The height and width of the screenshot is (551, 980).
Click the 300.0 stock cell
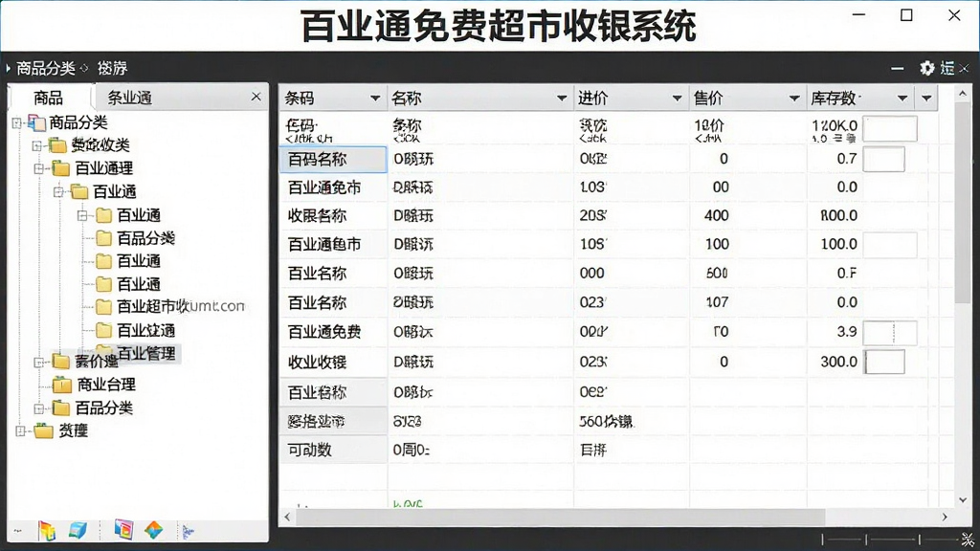click(x=838, y=362)
